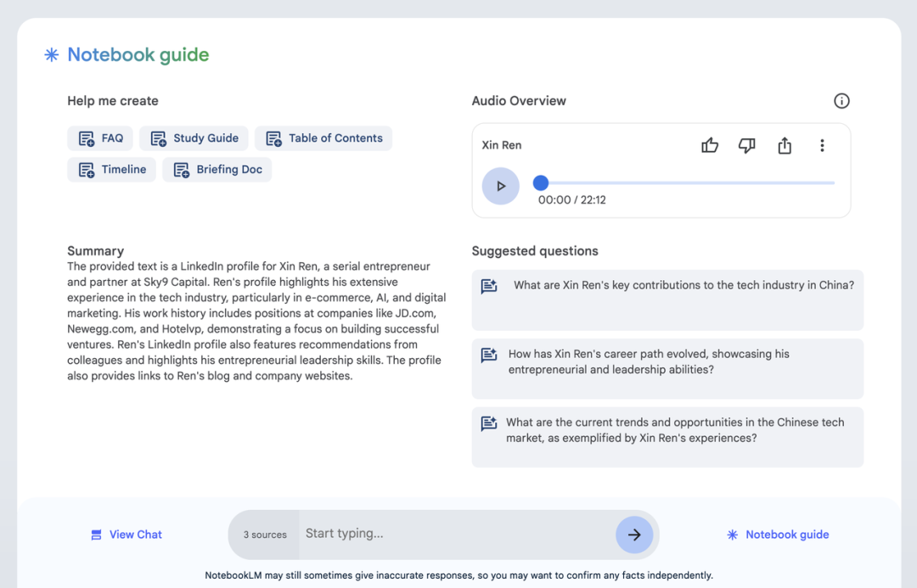Viewport: 917px width, 588px height.
Task: Click the Help me create heading
Action: (x=113, y=100)
